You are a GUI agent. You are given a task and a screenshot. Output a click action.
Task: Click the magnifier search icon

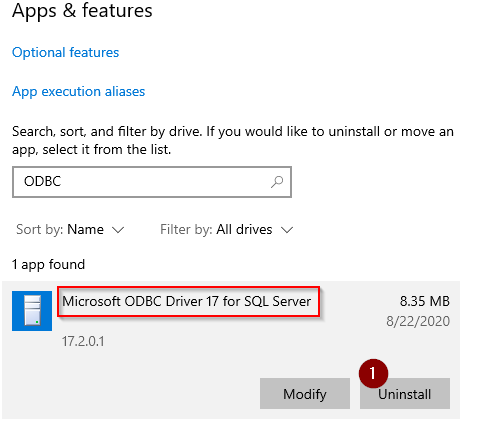tap(277, 182)
